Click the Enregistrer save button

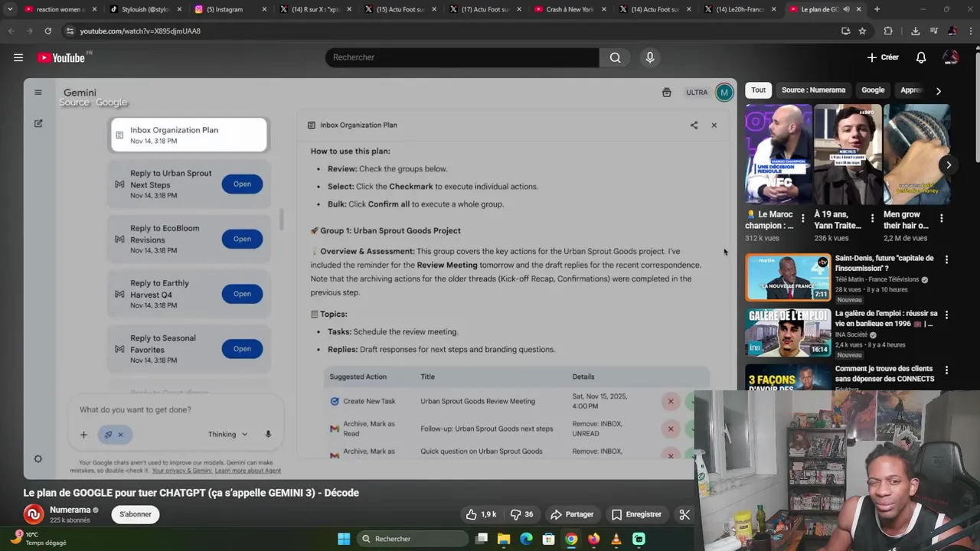(636, 514)
